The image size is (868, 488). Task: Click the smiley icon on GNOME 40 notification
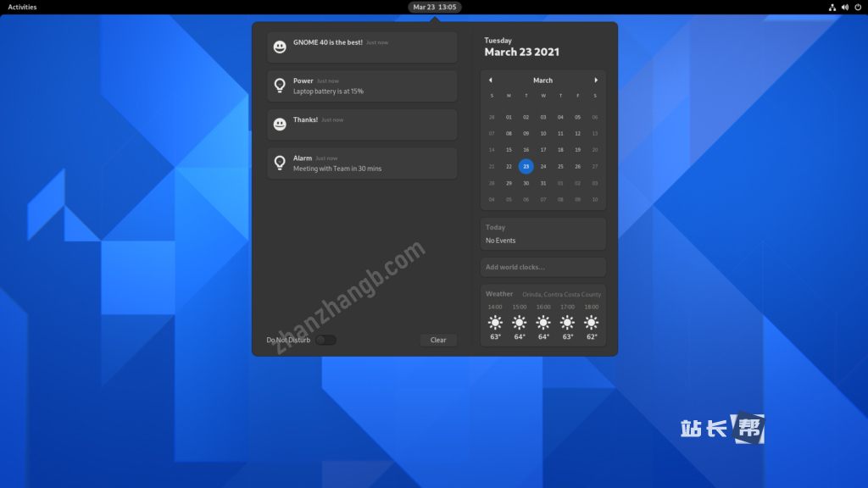pos(280,47)
